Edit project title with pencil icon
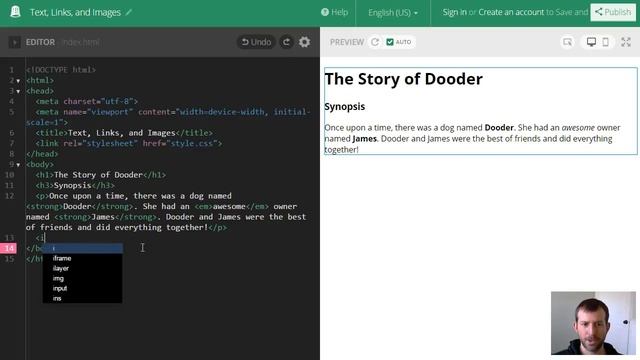Image resolution: width=640 pixels, height=360 pixels. coord(129,12)
